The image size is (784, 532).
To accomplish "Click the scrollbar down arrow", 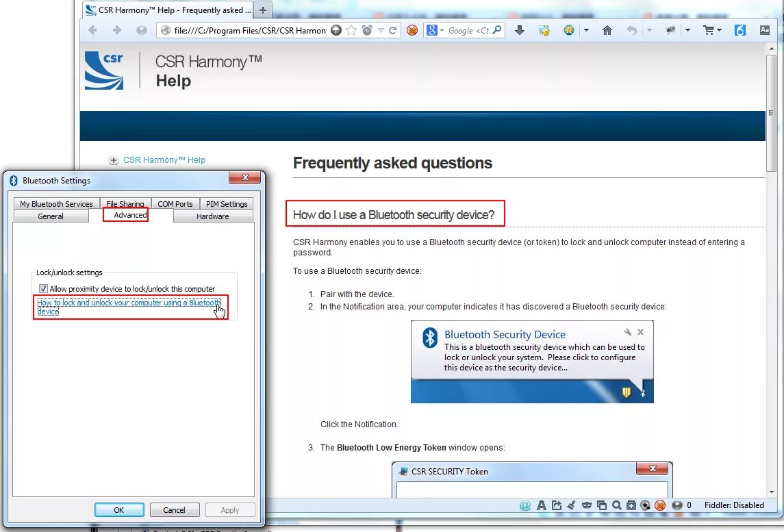I will (770, 492).
